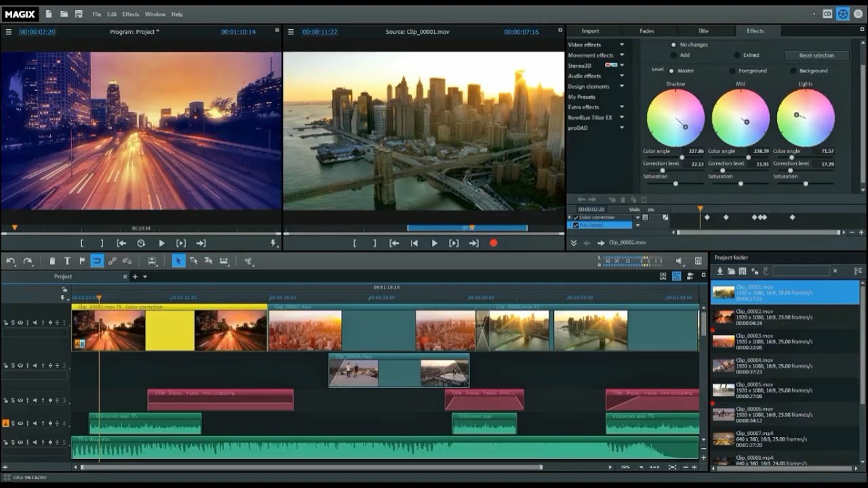
Task: Expand the Design elements dropdown
Action: [622, 86]
